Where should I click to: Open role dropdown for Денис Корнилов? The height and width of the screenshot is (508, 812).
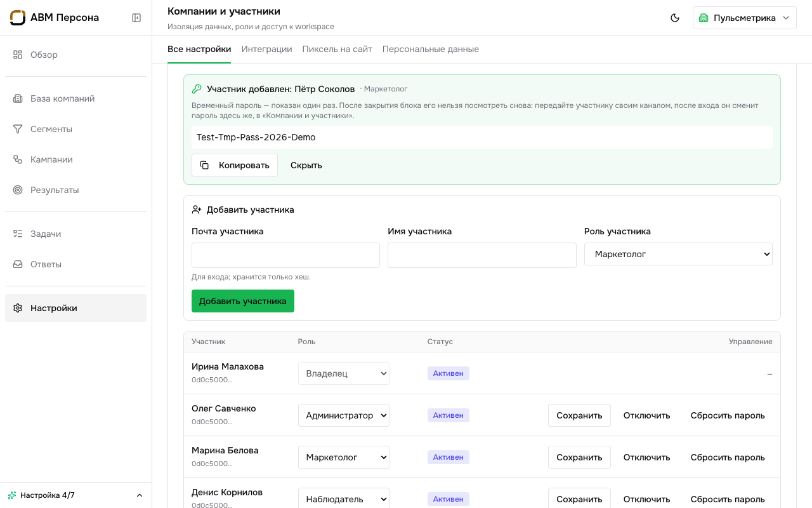(x=344, y=499)
